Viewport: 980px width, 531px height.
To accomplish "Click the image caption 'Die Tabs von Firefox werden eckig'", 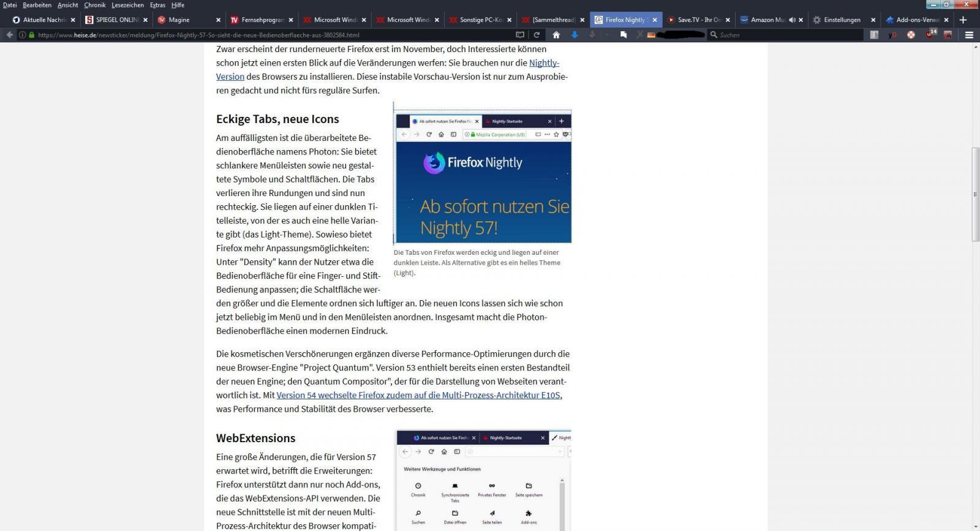I will [477, 262].
